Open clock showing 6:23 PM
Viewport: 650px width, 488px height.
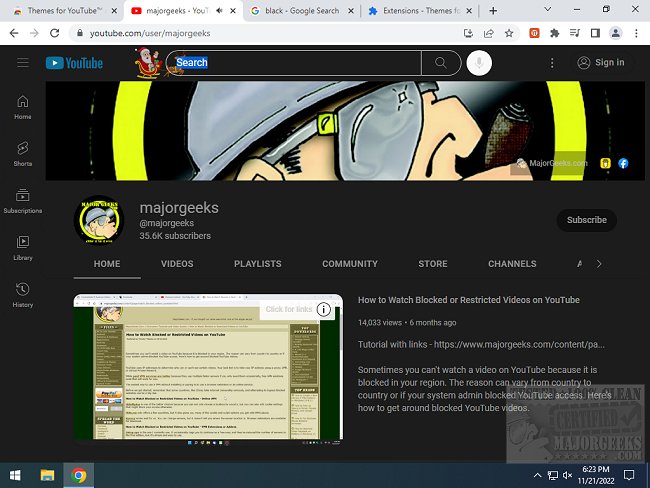596,475
